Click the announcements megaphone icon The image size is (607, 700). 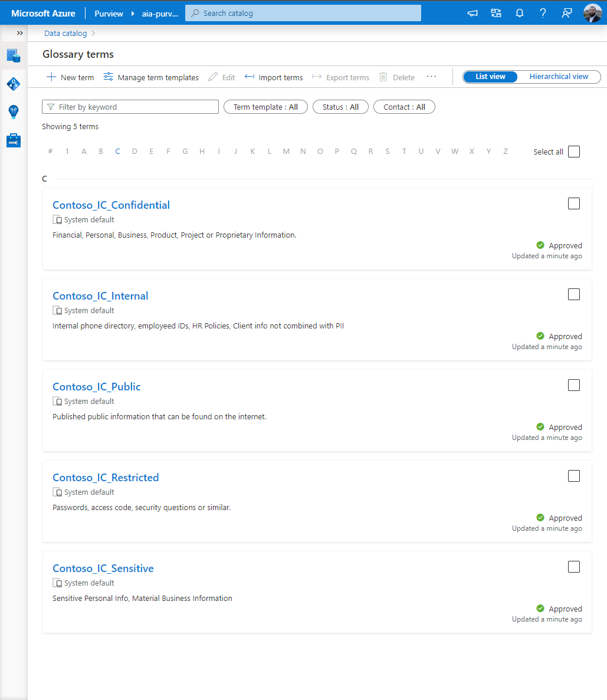(x=472, y=14)
